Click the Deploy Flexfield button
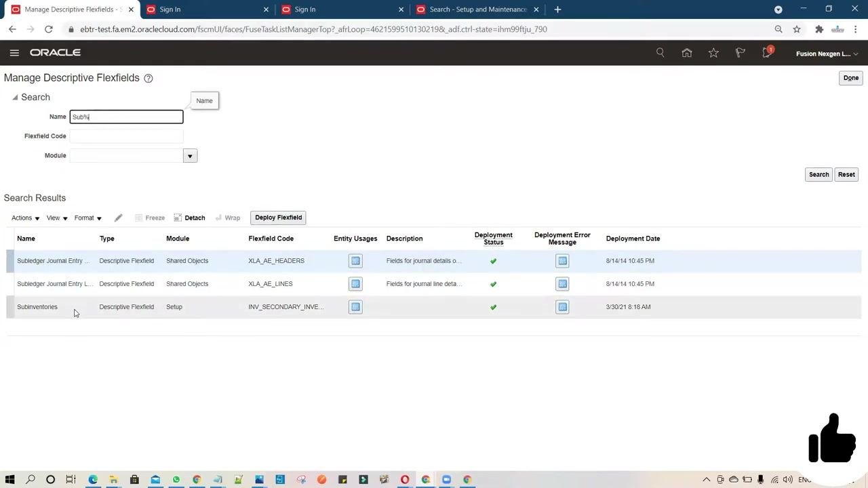This screenshot has width=868, height=488. tap(278, 218)
